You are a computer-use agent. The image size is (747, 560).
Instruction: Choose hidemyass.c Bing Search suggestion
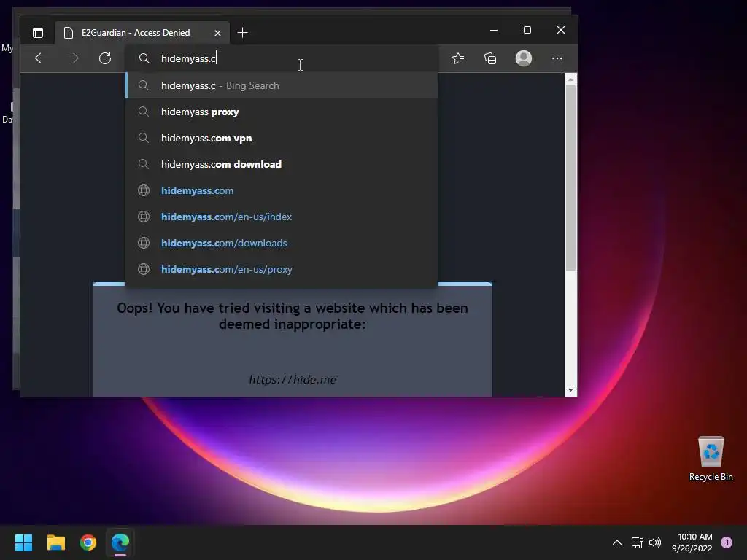pyautogui.click(x=282, y=86)
